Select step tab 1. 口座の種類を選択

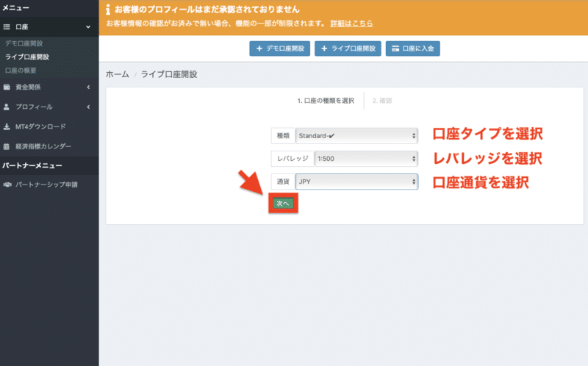click(x=326, y=101)
